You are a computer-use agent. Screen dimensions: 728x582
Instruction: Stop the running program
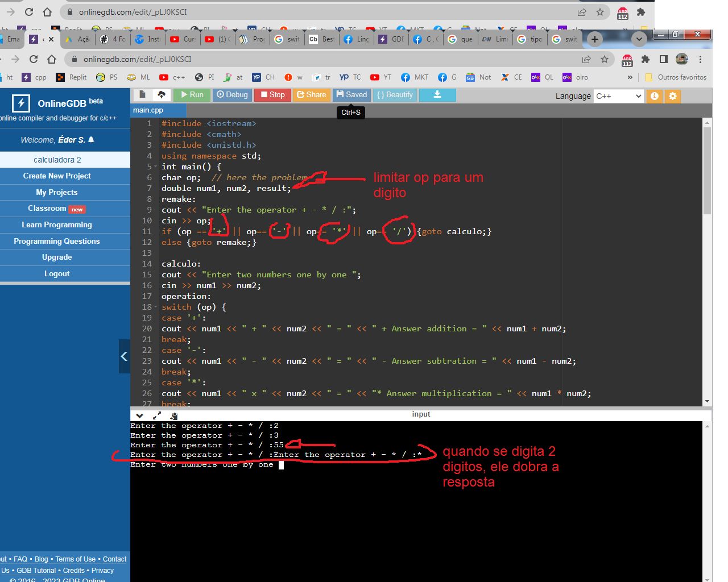tap(272, 95)
